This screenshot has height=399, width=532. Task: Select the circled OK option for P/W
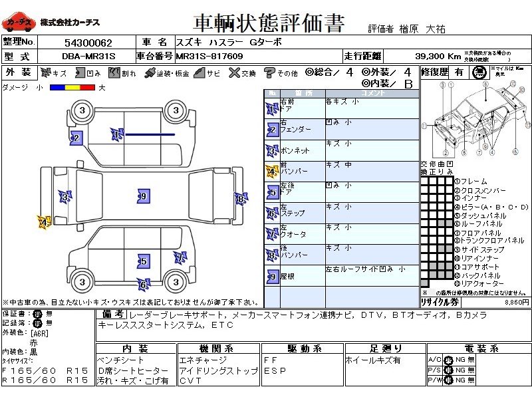pos(448,380)
